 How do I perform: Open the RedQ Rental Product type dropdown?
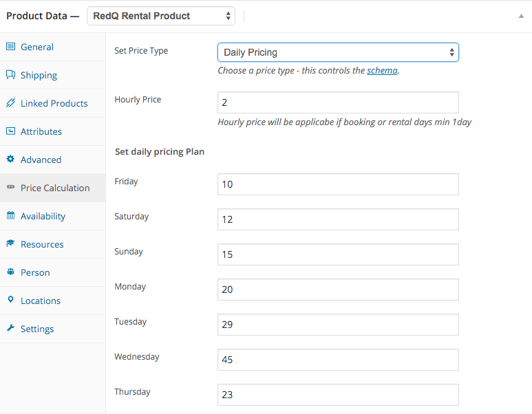[x=161, y=16]
